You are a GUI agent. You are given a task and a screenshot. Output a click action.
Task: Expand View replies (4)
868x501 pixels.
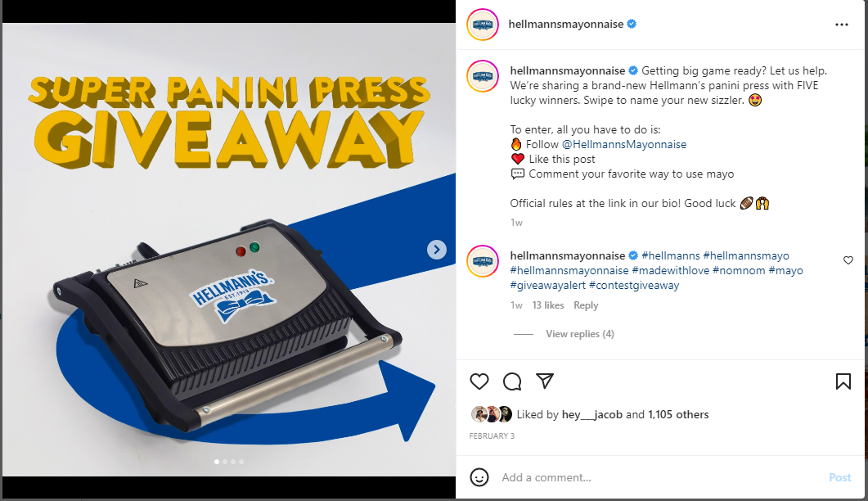point(579,334)
